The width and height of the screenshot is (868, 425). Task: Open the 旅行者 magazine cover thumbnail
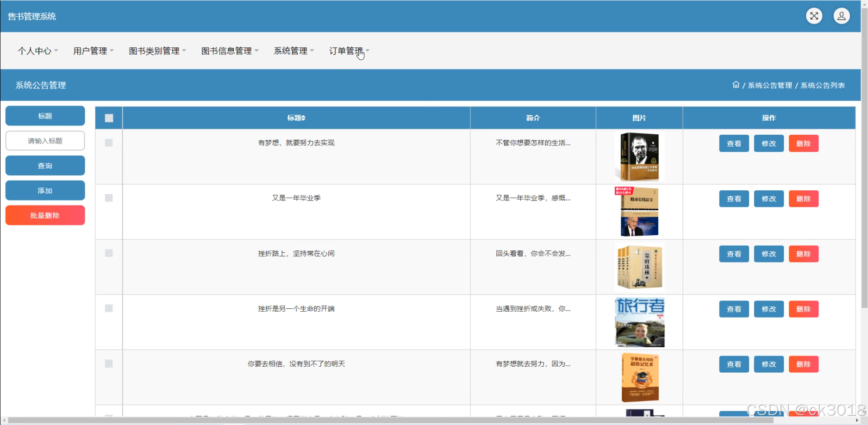click(x=639, y=322)
